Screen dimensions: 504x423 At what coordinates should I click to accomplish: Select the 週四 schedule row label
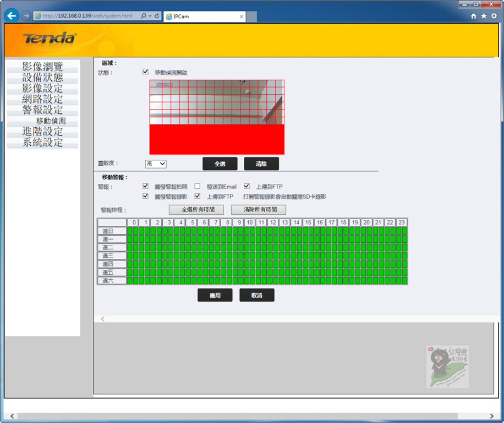pyautogui.click(x=112, y=264)
